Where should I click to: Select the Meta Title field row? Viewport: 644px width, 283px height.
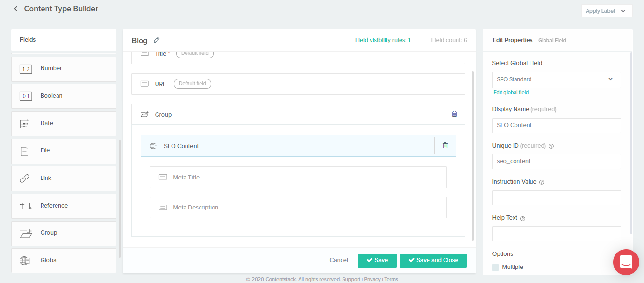click(x=298, y=177)
